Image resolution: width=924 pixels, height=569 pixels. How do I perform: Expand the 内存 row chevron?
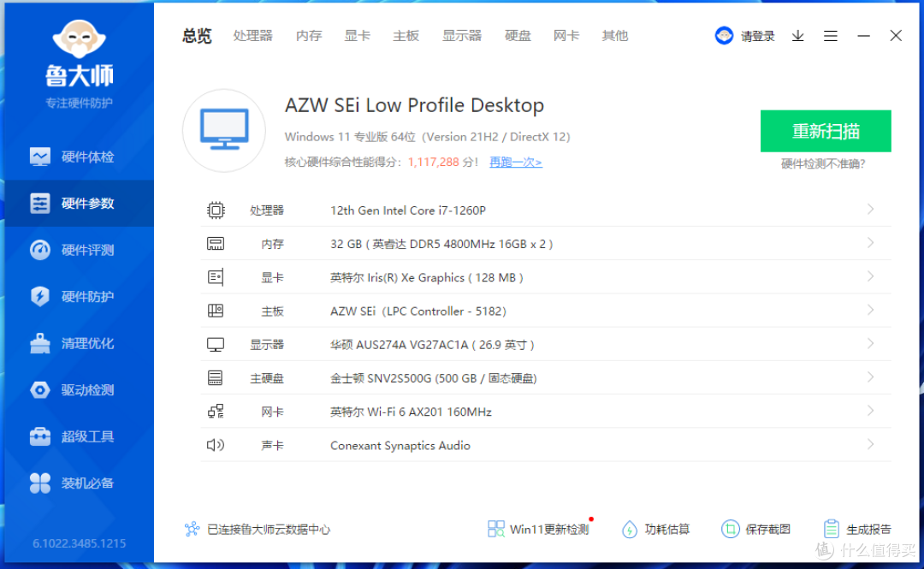(x=870, y=243)
